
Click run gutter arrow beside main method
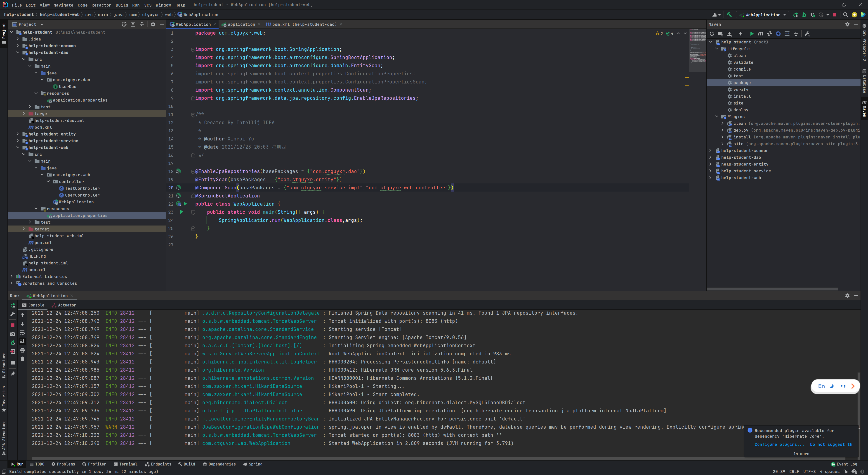[182, 212]
